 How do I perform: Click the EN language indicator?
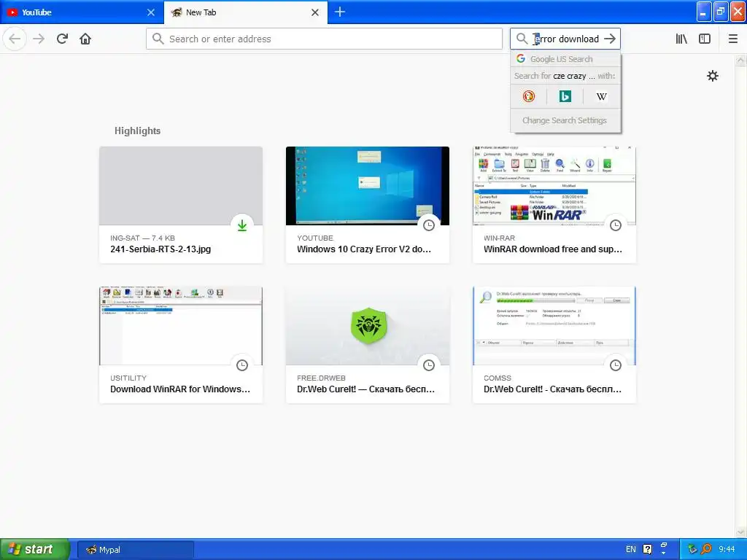(x=631, y=550)
